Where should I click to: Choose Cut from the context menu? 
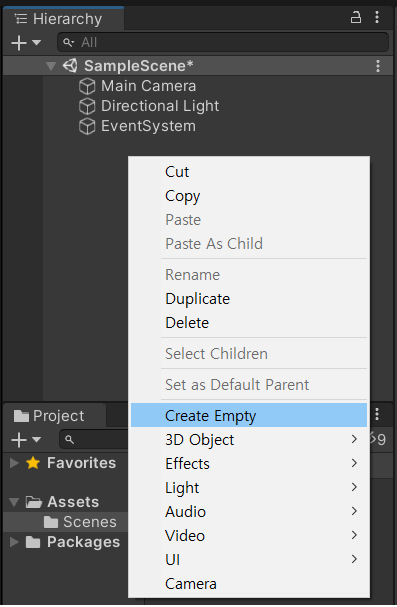pos(249,172)
